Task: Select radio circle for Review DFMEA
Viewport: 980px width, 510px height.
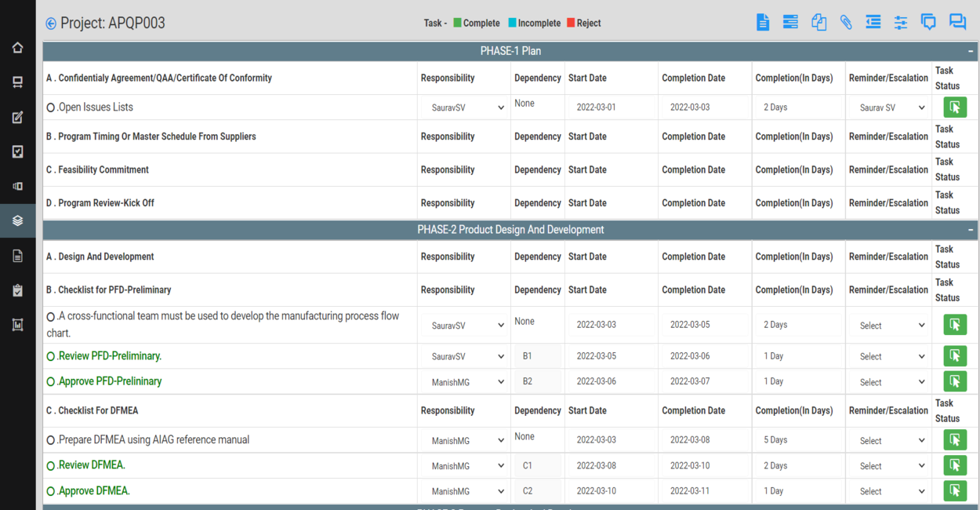Action: coord(51,466)
